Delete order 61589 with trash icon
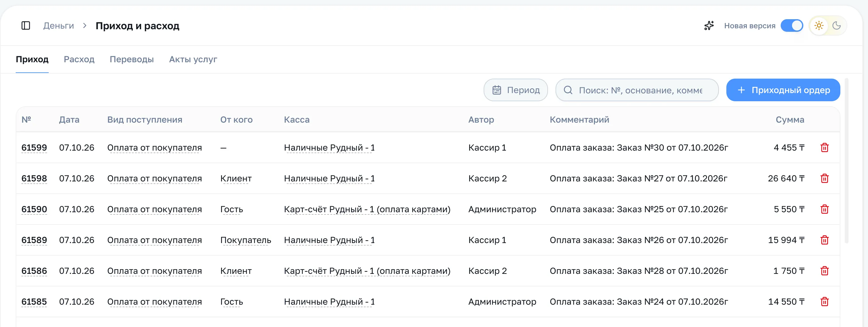 tap(825, 240)
